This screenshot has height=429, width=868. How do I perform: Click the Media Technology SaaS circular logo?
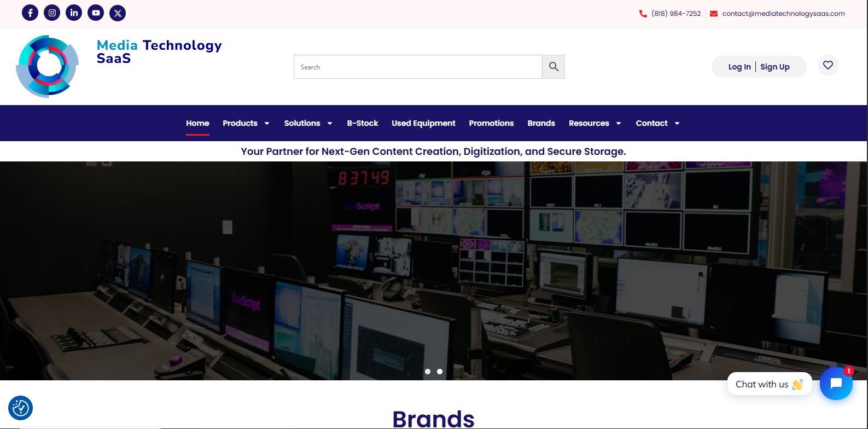48,66
